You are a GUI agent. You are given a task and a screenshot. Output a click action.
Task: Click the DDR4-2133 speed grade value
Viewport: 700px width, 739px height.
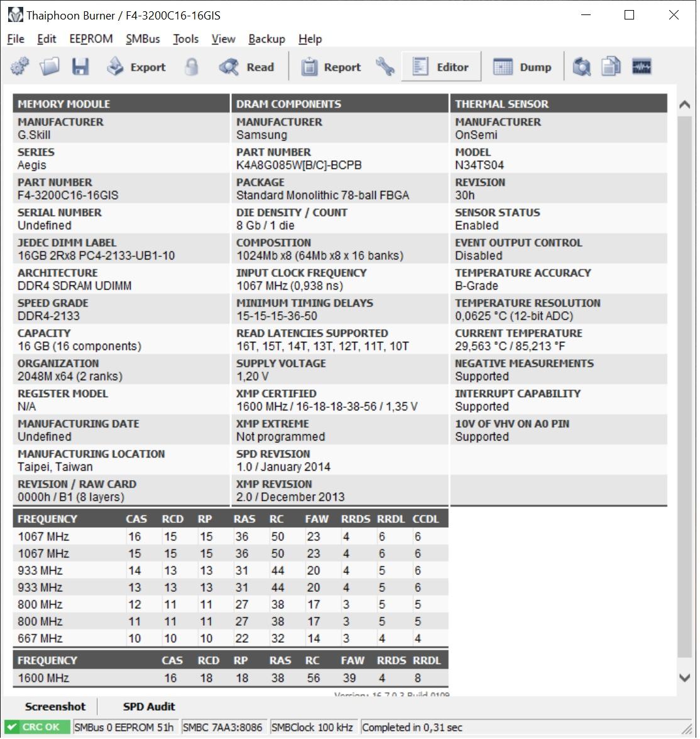point(48,315)
